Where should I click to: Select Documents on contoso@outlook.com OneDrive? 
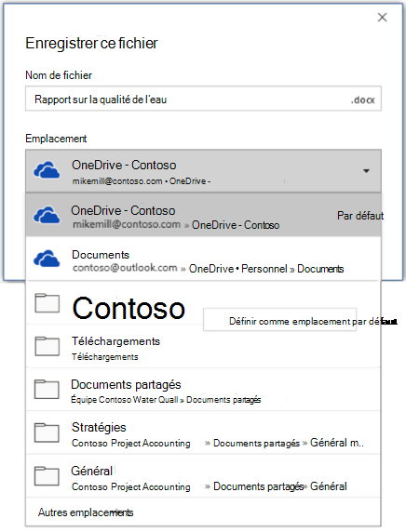tap(203, 259)
